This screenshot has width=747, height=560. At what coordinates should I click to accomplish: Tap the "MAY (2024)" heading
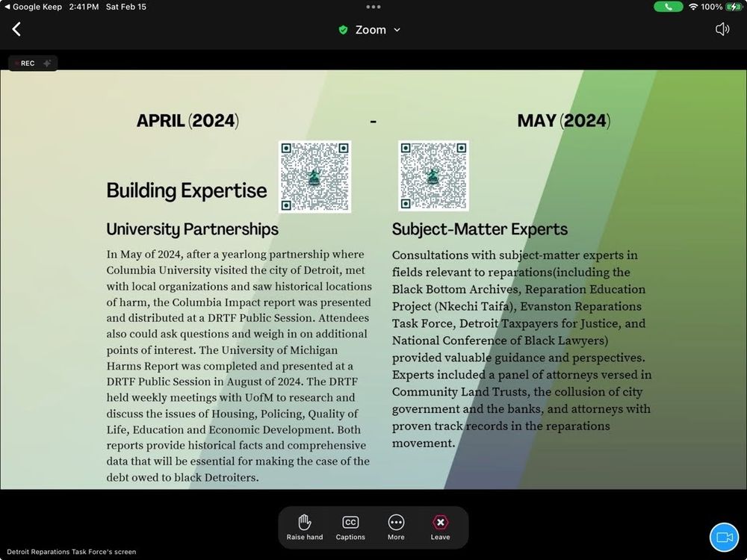click(563, 121)
